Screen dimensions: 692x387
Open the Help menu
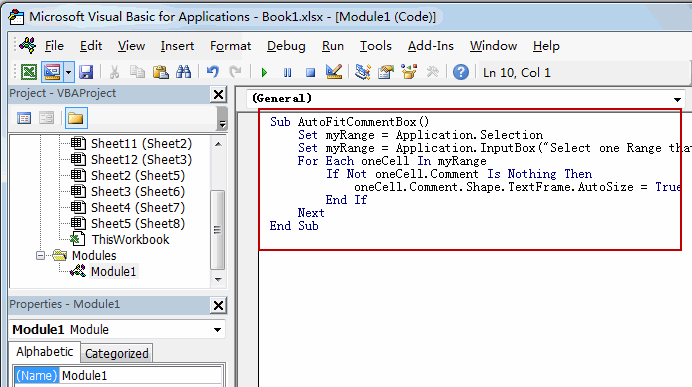[546, 45]
